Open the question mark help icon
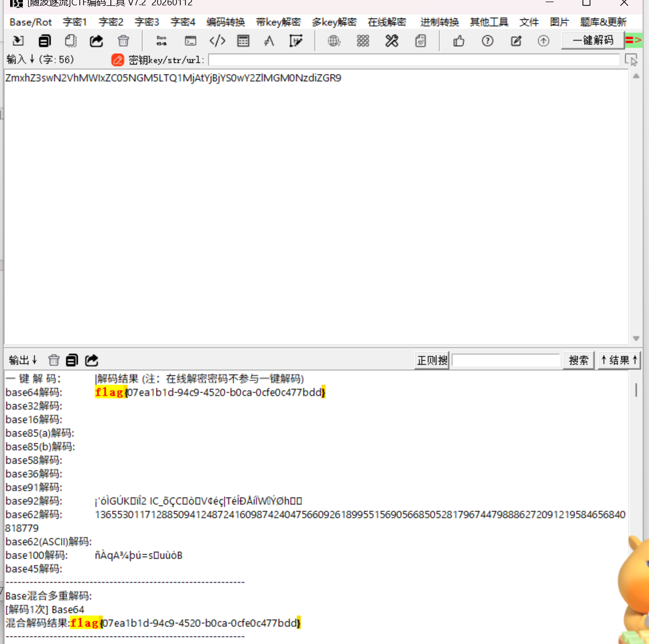The height and width of the screenshot is (644, 649). coord(488,40)
